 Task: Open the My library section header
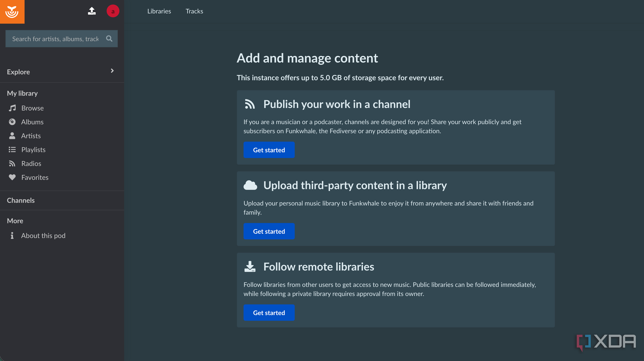tap(22, 93)
